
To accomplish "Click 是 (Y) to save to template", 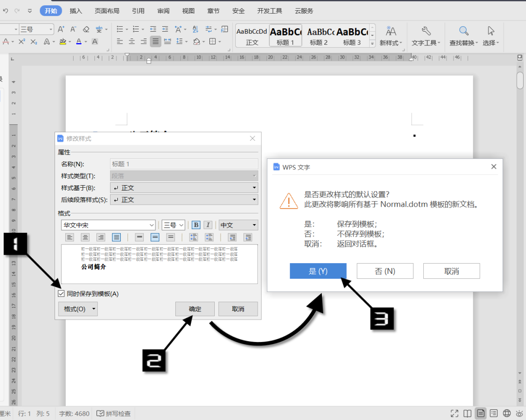I will tap(318, 271).
